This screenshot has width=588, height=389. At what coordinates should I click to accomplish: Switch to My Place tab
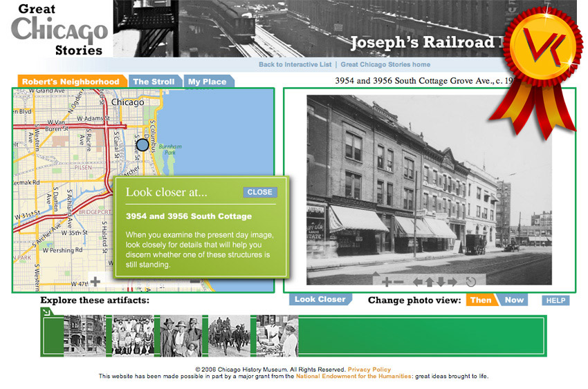pos(208,82)
